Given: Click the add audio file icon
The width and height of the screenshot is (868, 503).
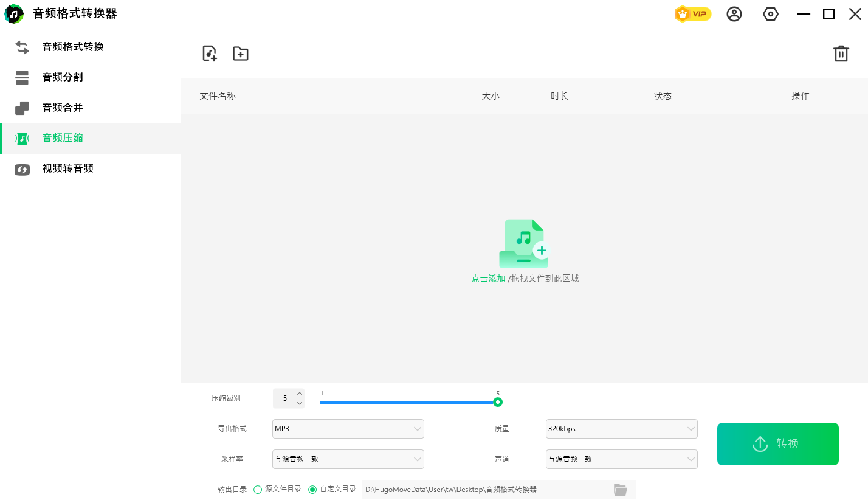Looking at the screenshot, I should [x=210, y=54].
